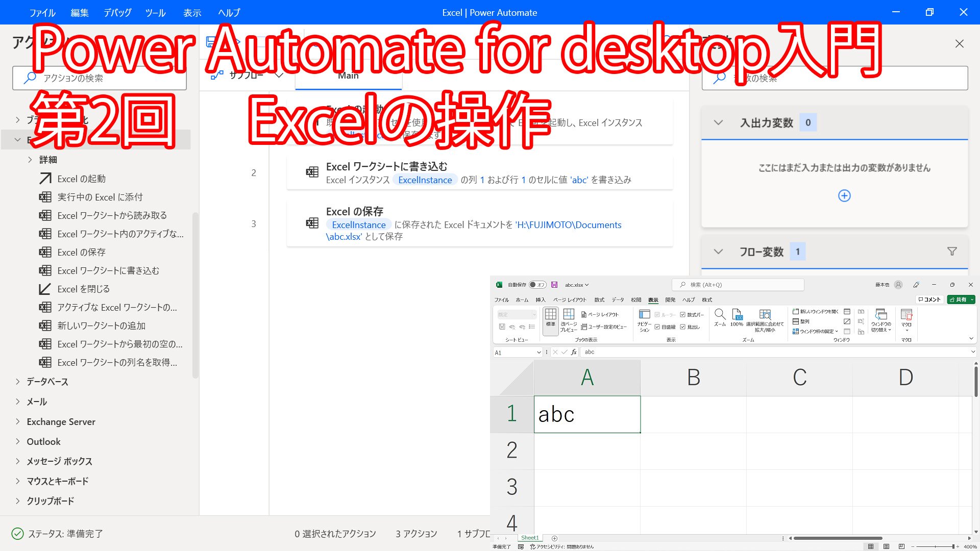980x551 pixels.
Task: Open the Excel 数式 ribbon tab
Action: pyautogui.click(x=599, y=300)
